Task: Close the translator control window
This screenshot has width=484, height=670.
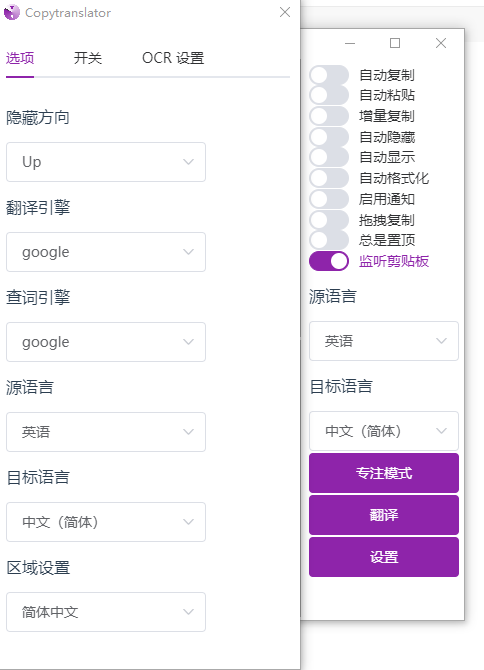Action: (x=441, y=43)
